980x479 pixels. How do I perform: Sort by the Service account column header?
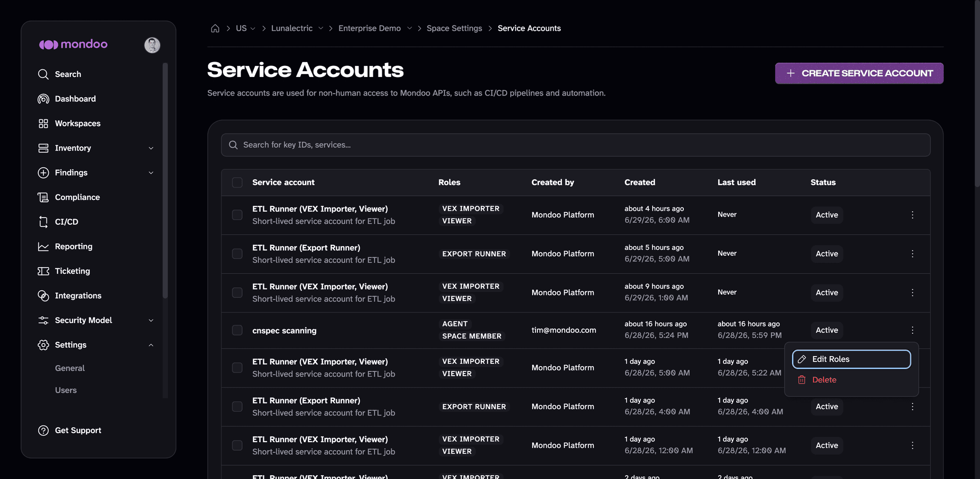tap(283, 183)
